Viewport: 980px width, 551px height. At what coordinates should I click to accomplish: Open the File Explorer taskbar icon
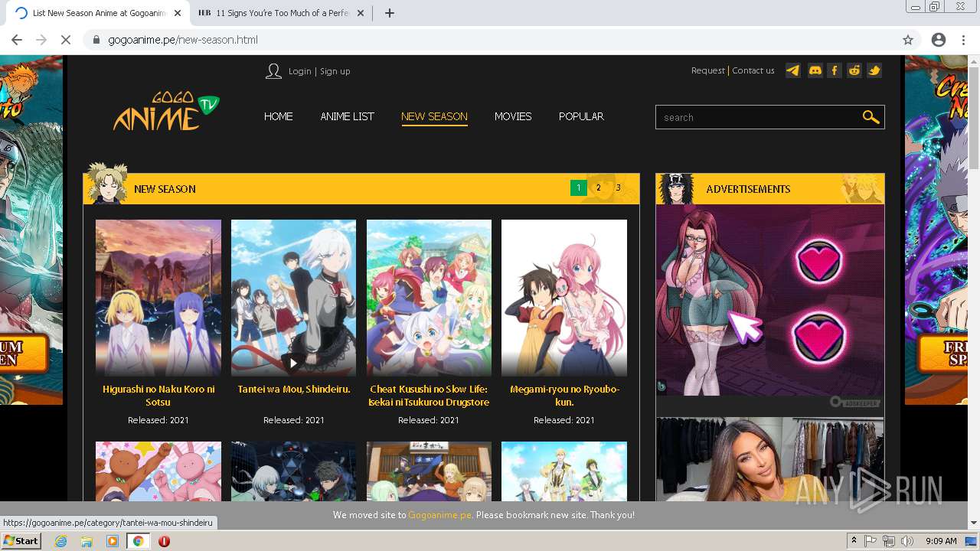[x=87, y=541]
